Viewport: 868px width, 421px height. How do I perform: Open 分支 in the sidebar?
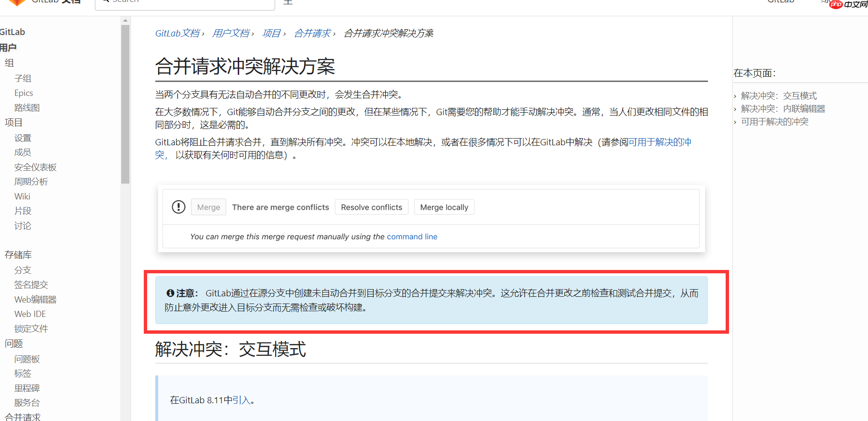[23, 270]
